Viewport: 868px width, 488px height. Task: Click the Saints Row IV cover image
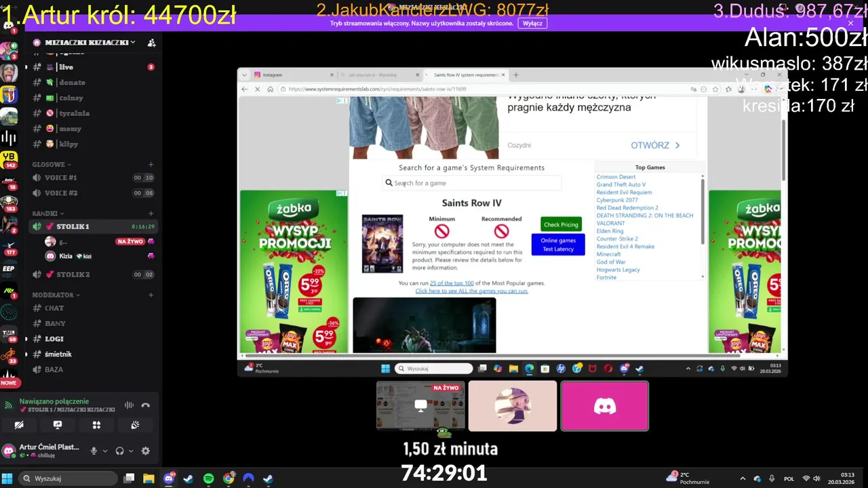(x=382, y=244)
